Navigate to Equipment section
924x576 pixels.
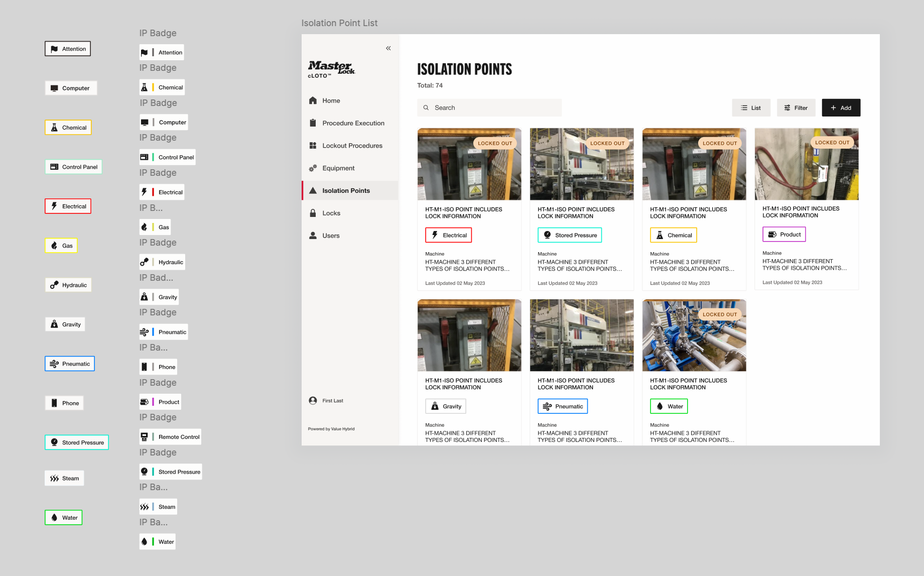(350, 168)
